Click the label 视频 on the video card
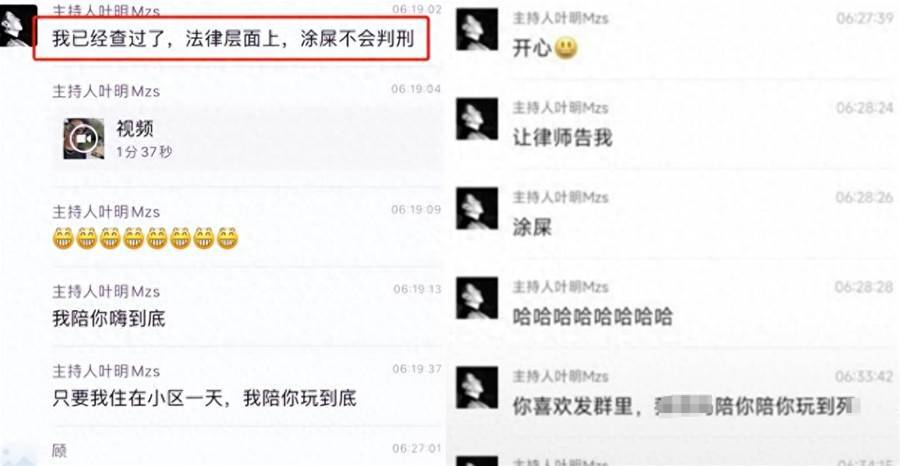 (x=135, y=129)
